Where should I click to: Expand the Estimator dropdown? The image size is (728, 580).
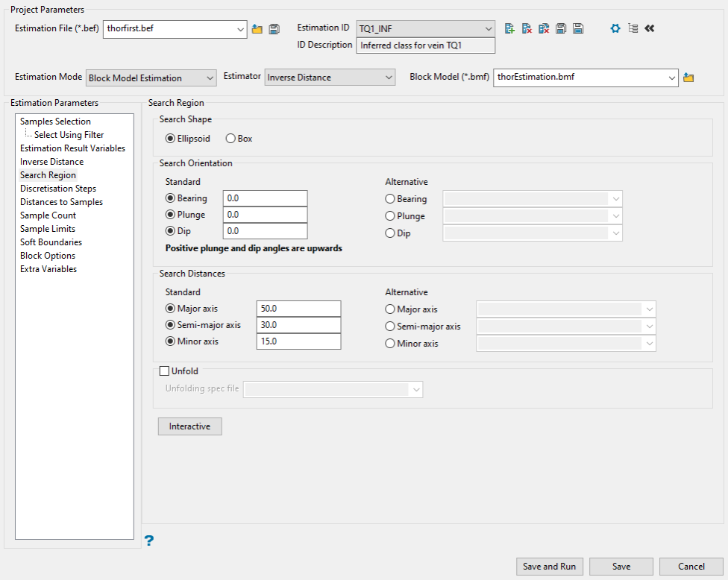coord(330,78)
